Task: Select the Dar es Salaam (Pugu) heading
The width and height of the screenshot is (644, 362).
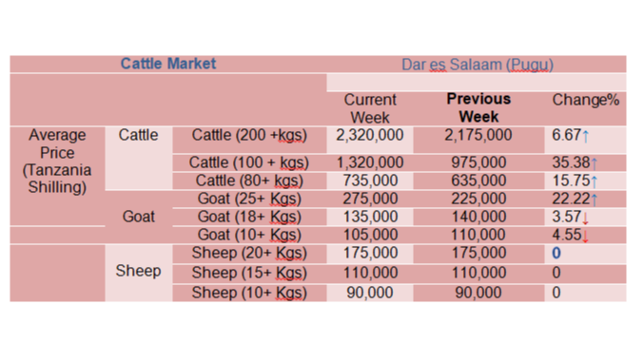Action: (x=478, y=65)
